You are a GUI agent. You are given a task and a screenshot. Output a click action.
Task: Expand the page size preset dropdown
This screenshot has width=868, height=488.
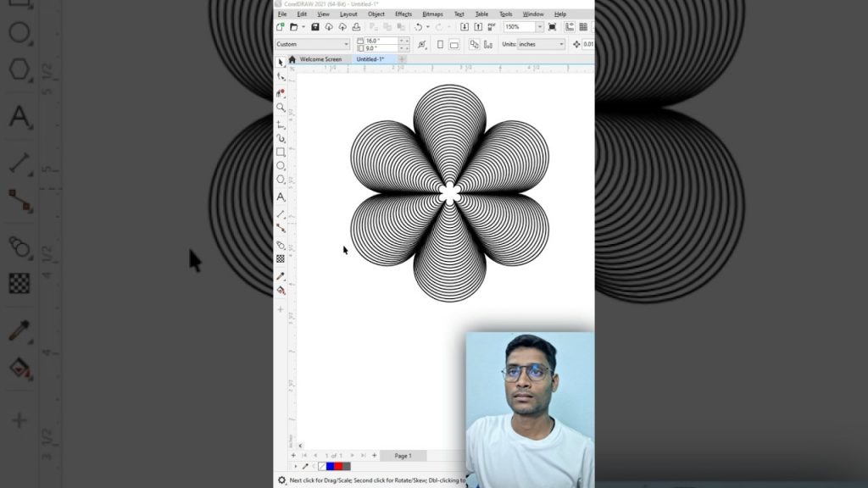click(x=348, y=44)
